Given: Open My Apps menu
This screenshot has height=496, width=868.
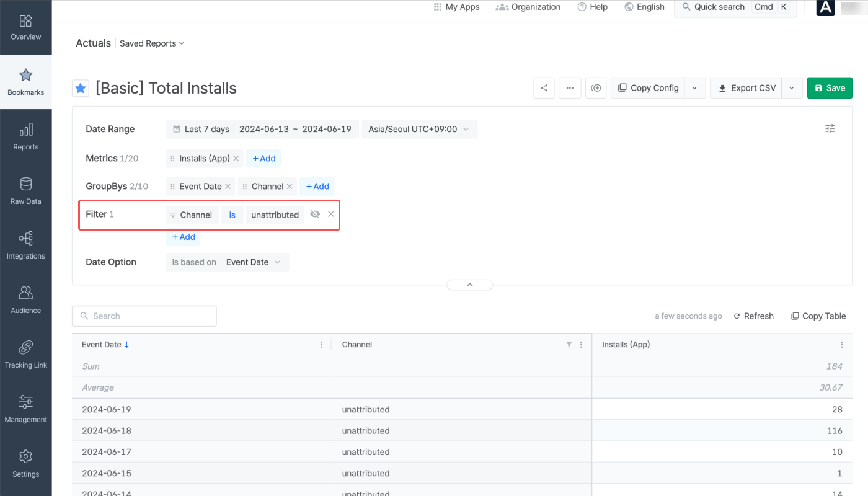Looking at the screenshot, I should [x=456, y=7].
